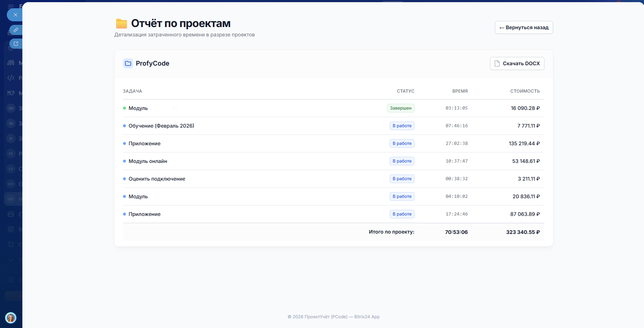Click the Завершен status badge
The image size is (644, 328).
coord(401,108)
